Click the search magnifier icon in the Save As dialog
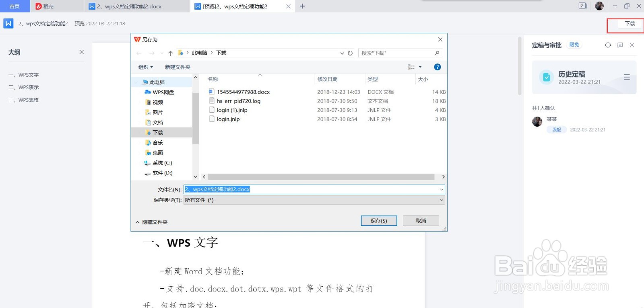The image size is (644, 308). [437, 53]
